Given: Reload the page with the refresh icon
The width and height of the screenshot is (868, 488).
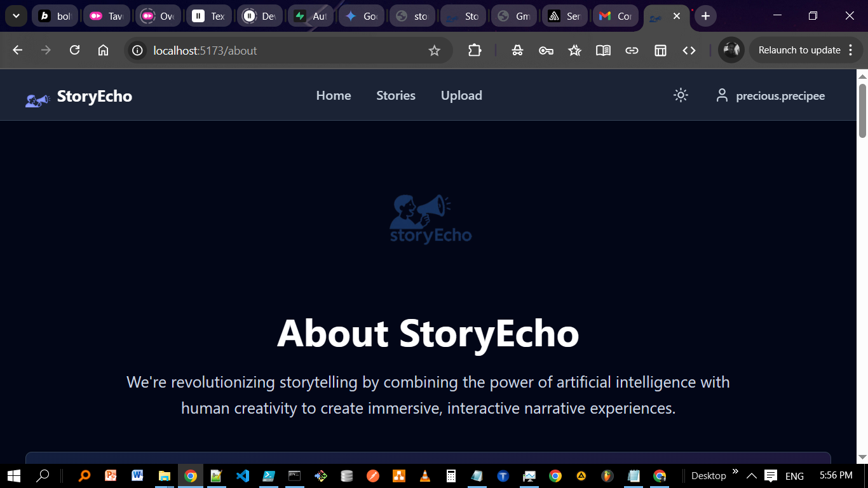Looking at the screenshot, I should 74,50.
